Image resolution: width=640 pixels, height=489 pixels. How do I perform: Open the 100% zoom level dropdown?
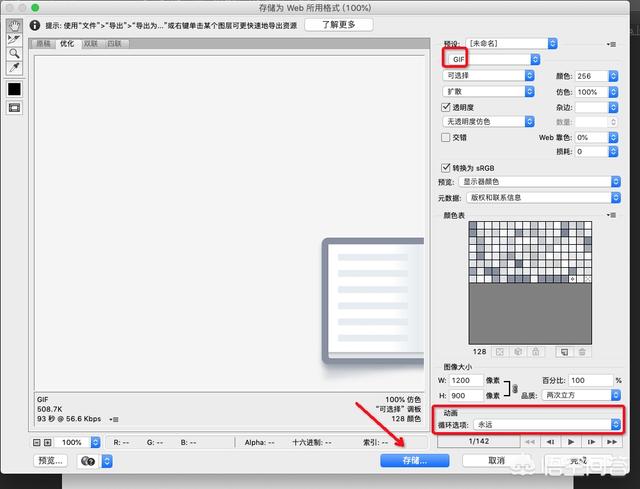[77, 442]
